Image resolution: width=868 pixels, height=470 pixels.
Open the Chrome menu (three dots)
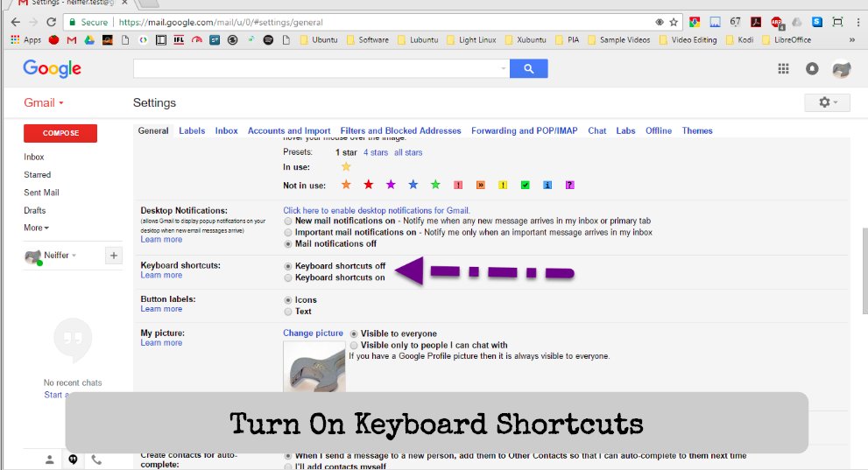point(858,22)
